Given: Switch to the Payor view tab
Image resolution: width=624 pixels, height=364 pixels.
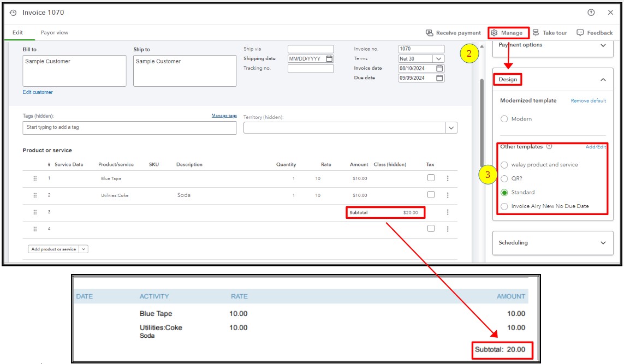Looking at the screenshot, I should (54, 32).
